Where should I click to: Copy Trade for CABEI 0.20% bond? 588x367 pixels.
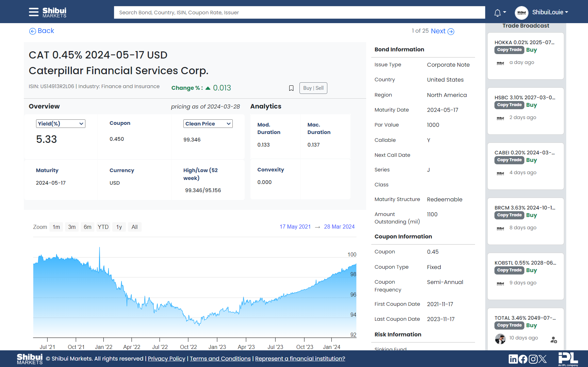[509, 160]
